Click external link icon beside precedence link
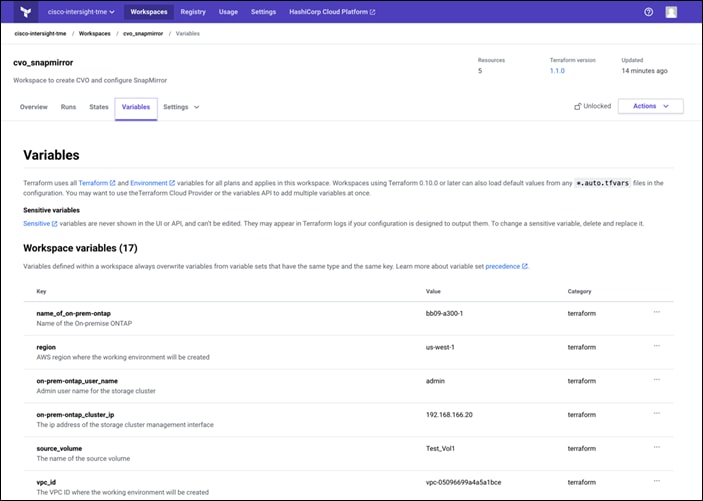 [525, 266]
